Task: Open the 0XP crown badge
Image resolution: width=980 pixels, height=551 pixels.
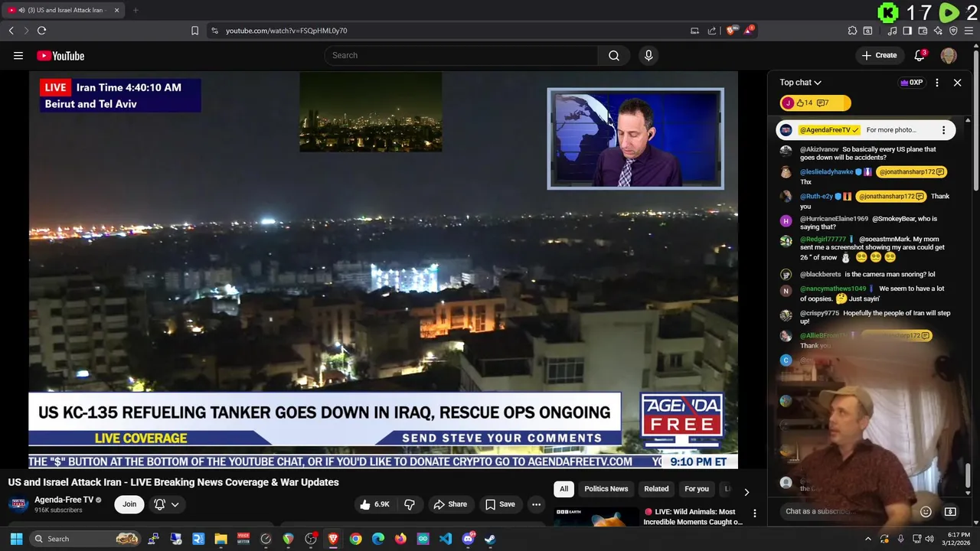Action: click(911, 83)
